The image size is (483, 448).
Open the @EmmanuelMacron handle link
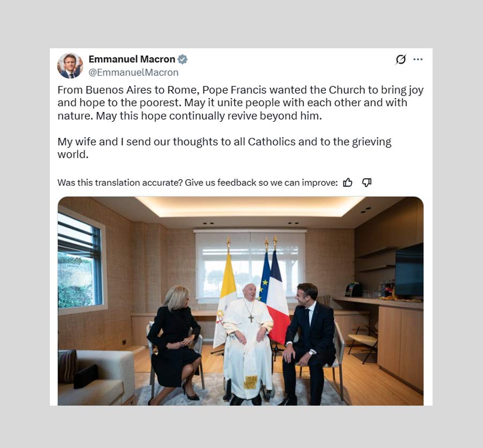point(134,72)
